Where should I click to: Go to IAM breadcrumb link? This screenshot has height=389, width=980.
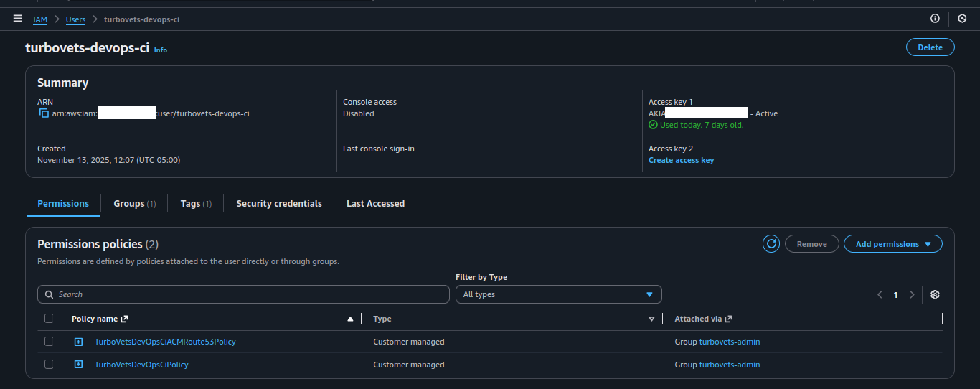pos(40,19)
